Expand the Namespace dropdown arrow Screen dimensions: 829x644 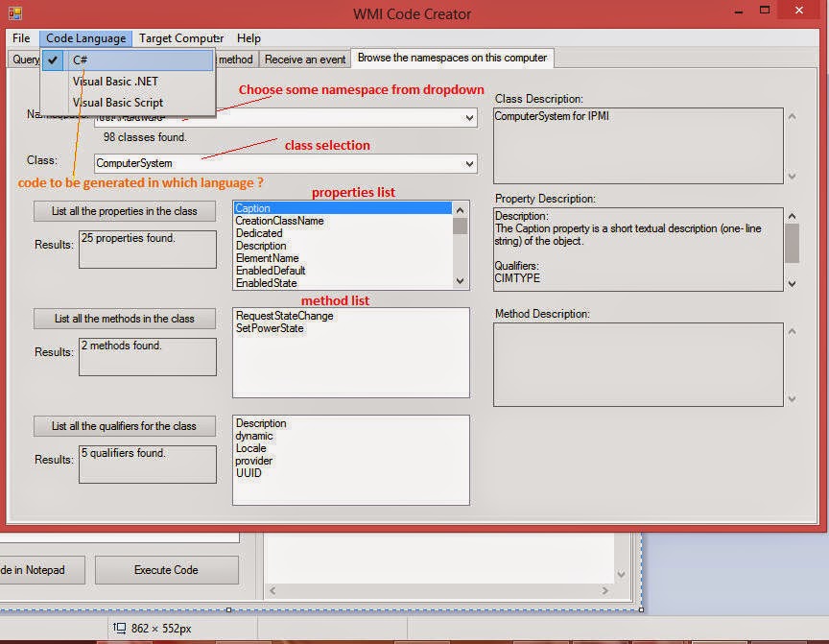click(469, 118)
